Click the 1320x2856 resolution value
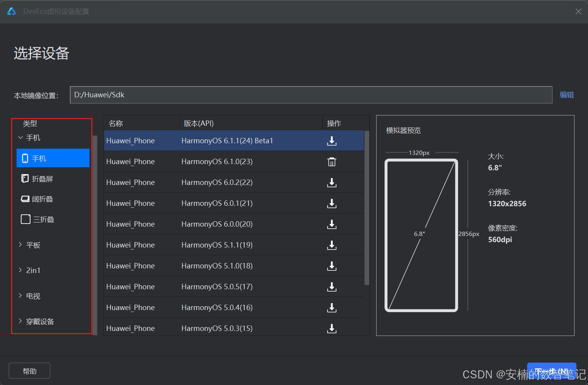Image resolution: width=588 pixels, height=385 pixels. click(507, 204)
